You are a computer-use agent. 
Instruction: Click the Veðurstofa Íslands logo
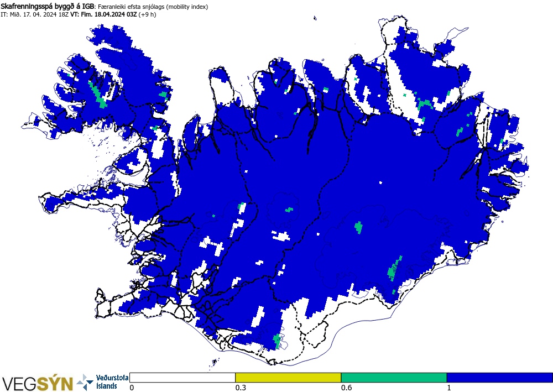point(103,382)
